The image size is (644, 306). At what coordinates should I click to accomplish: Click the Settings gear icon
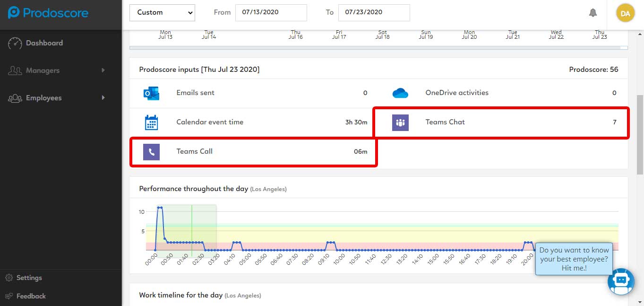point(9,278)
